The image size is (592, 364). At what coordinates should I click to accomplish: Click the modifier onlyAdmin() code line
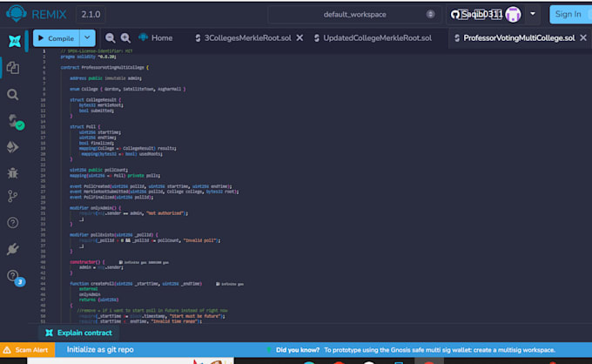[x=95, y=208]
